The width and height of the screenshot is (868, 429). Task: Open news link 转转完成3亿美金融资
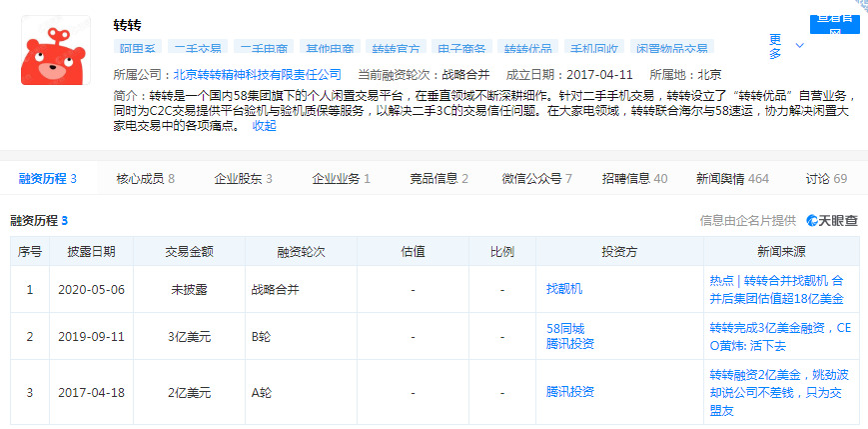[x=780, y=337]
